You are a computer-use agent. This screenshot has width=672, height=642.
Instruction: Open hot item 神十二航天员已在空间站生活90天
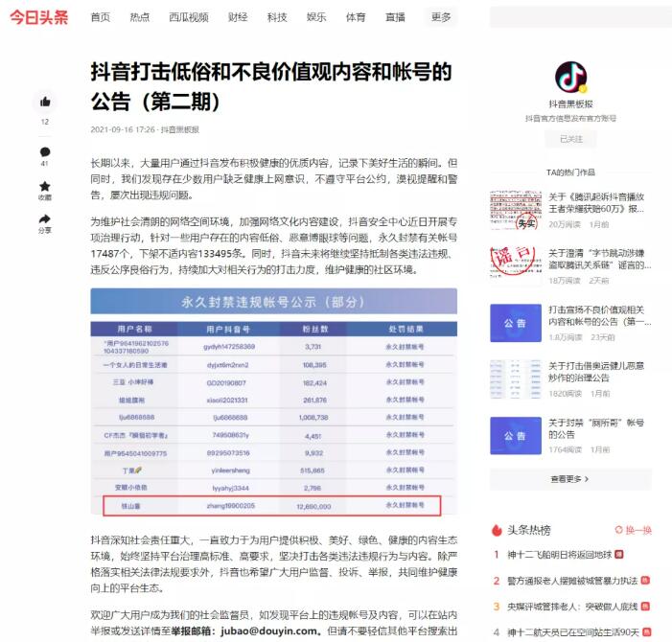(573, 632)
